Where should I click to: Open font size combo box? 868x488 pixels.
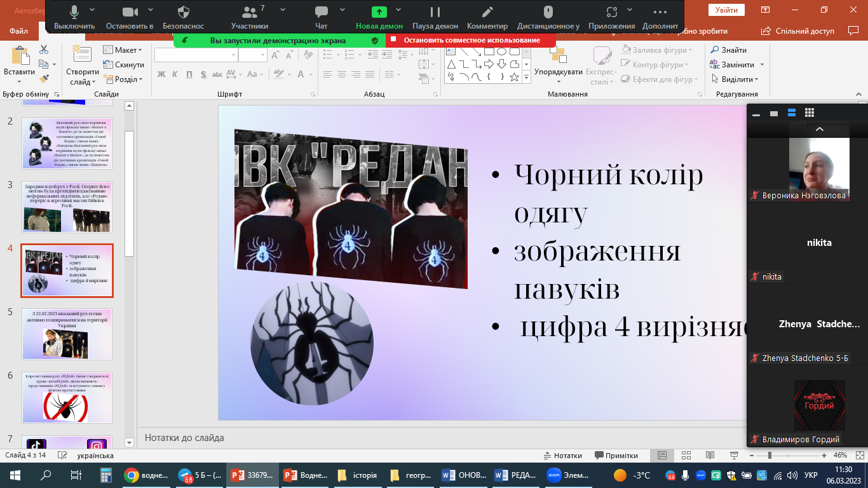click(x=253, y=56)
